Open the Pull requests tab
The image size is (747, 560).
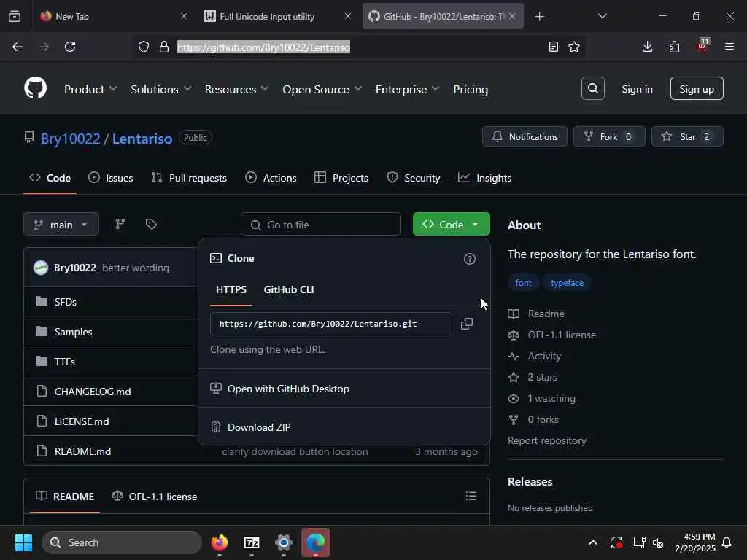point(189,178)
